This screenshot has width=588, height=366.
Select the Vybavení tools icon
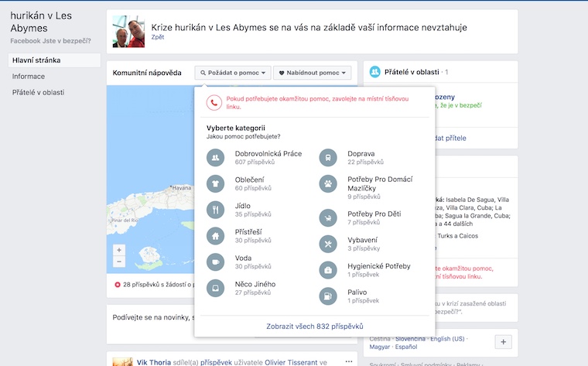coord(328,244)
